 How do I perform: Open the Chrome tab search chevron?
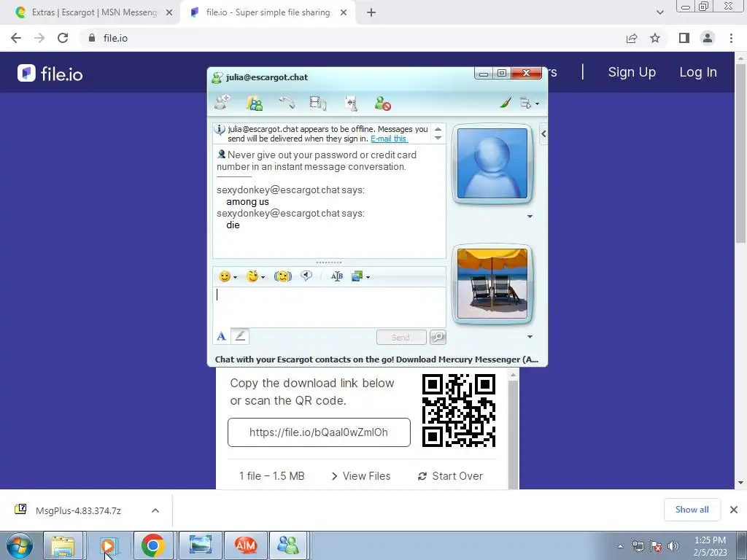pos(659,13)
